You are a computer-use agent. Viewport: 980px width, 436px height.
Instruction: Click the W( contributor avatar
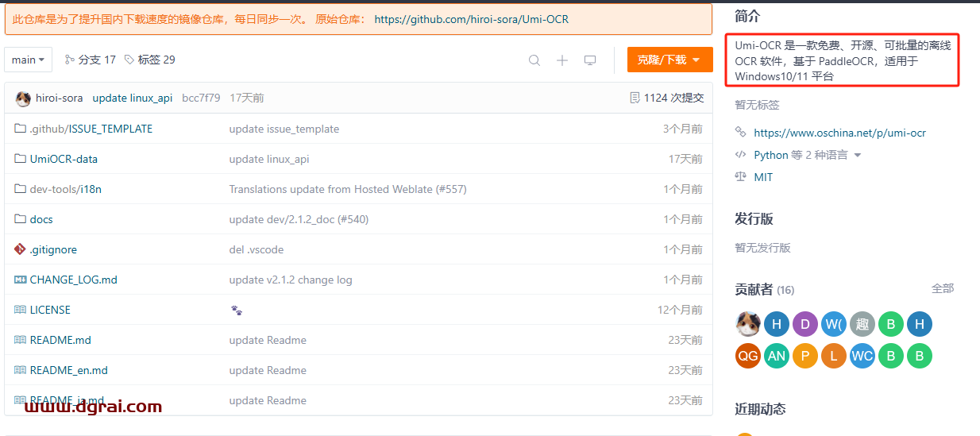click(x=834, y=324)
